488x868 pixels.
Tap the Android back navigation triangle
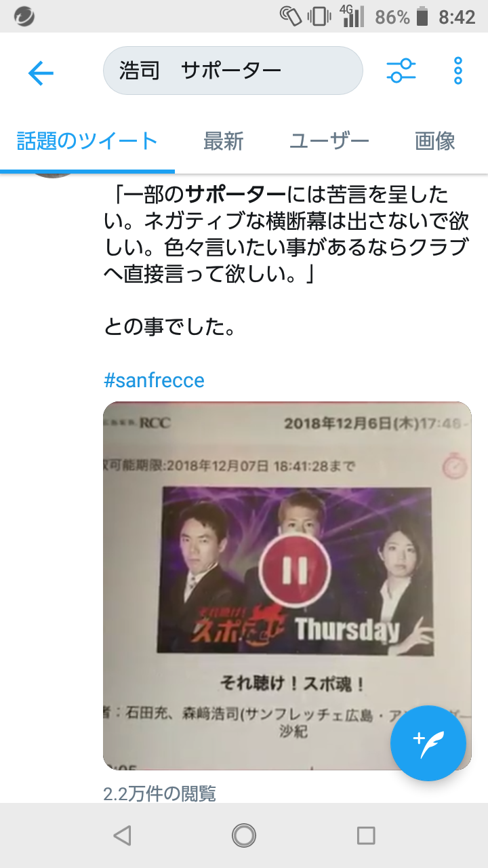point(122,835)
